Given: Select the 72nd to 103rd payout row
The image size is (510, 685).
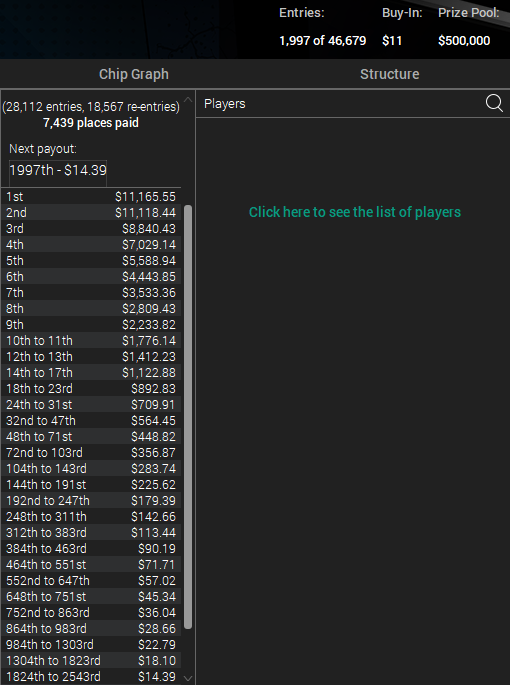Looking at the screenshot, I should coord(91,453).
